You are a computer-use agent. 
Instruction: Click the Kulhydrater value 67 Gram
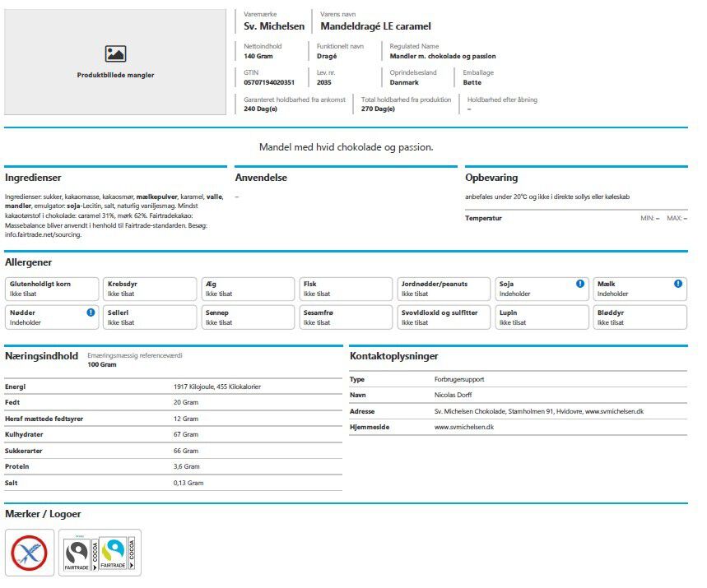(186, 434)
